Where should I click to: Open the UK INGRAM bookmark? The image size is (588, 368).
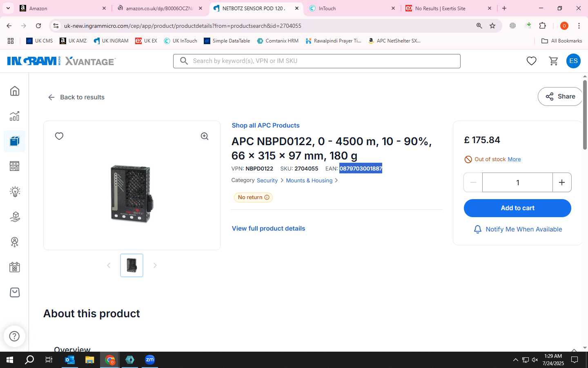(111, 41)
